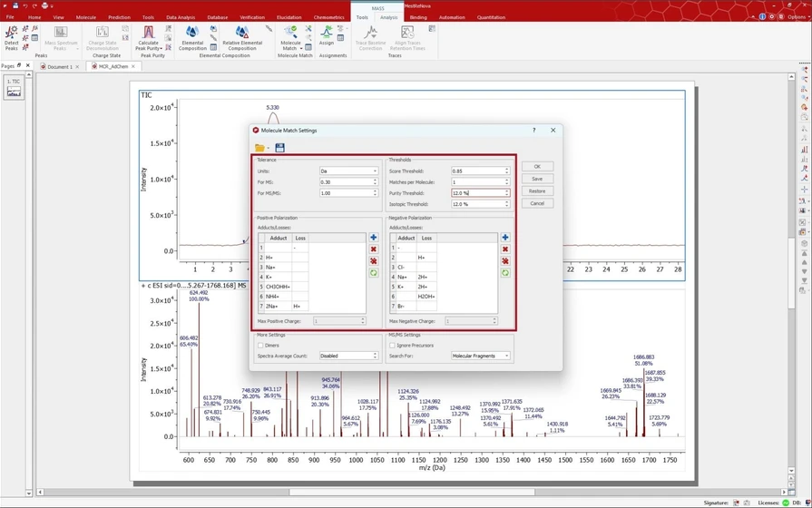Screen dimensions: 812x508
Task: Adjust the Spectra Average Count stepper
Action: tap(375, 356)
